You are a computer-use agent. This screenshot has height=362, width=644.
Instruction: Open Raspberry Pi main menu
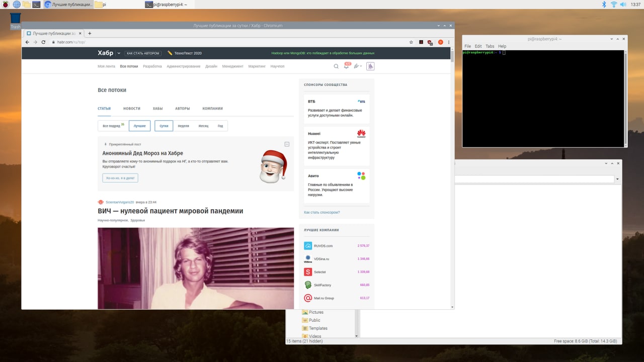click(x=6, y=5)
